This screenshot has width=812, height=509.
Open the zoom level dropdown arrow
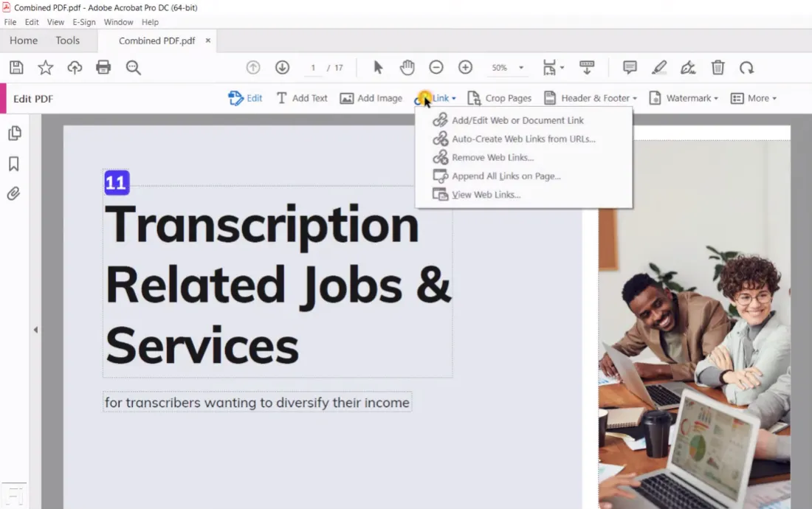pyautogui.click(x=521, y=67)
